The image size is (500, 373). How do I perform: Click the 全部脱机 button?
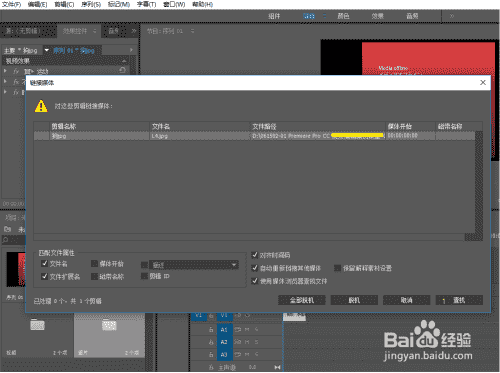[x=302, y=300]
